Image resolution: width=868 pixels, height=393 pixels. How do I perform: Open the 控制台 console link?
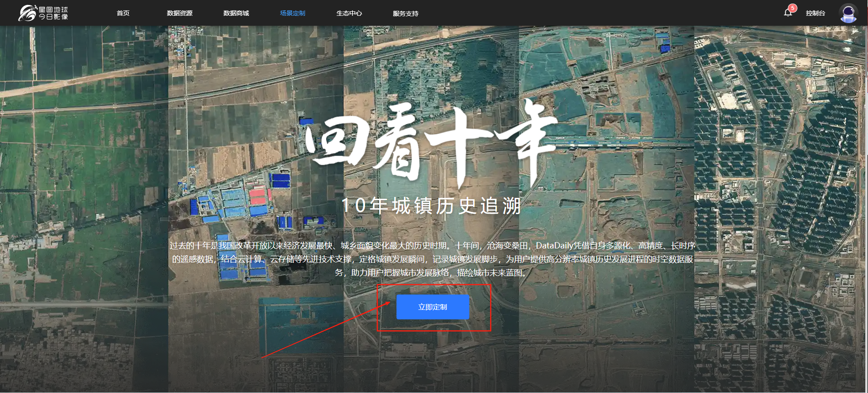click(815, 13)
